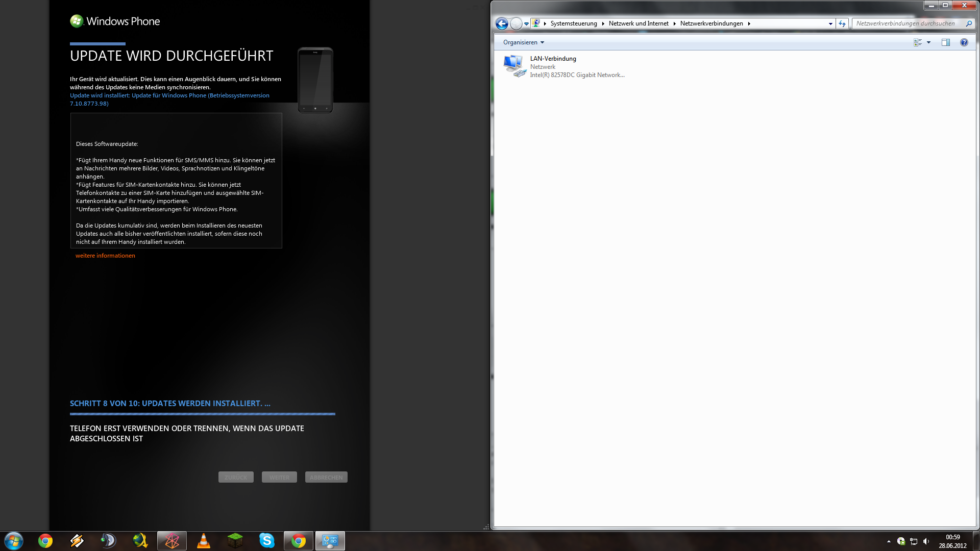
Task: Click the 'Dieses Softwareupdate:' text
Action: tap(107, 144)
